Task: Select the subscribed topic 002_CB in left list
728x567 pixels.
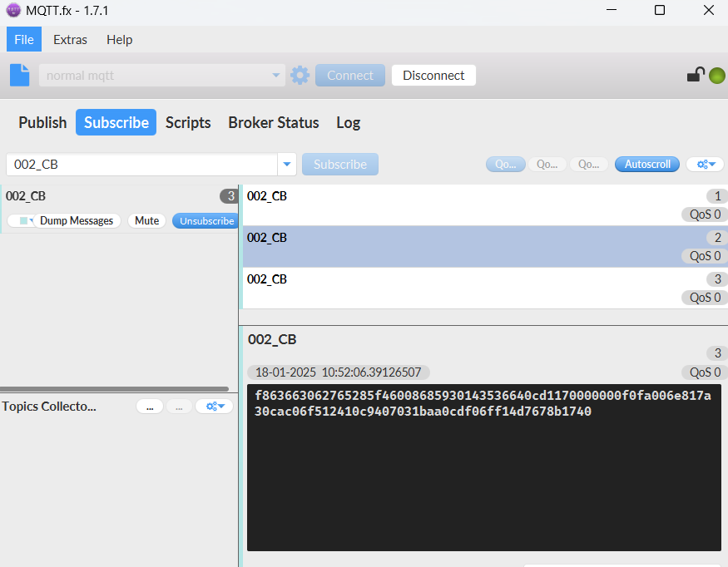Action: tap(119, 209)
